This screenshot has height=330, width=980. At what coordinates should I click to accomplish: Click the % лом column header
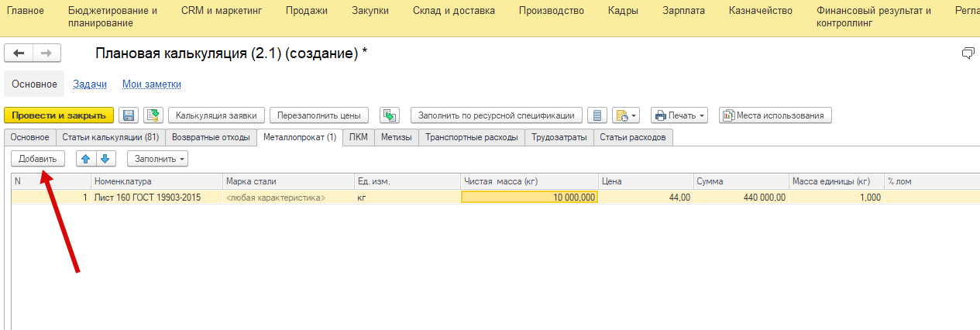[932, 180]
